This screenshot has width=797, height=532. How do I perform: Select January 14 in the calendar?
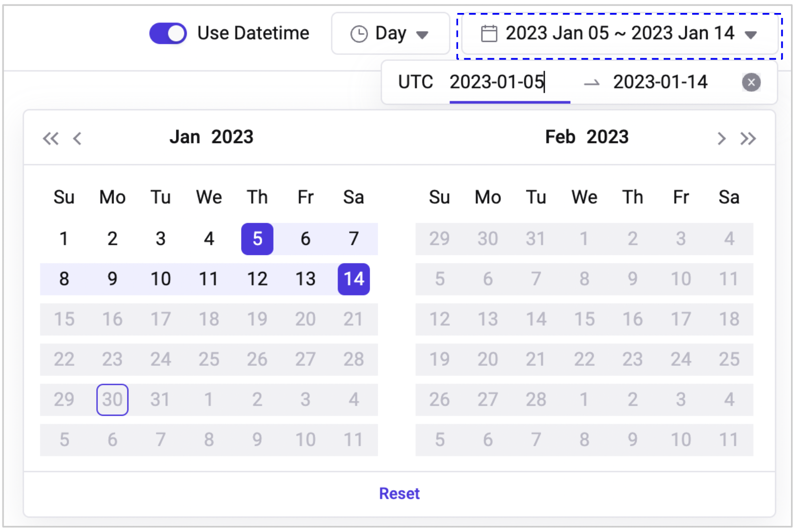pyautogui.click(x=354, y=279)
